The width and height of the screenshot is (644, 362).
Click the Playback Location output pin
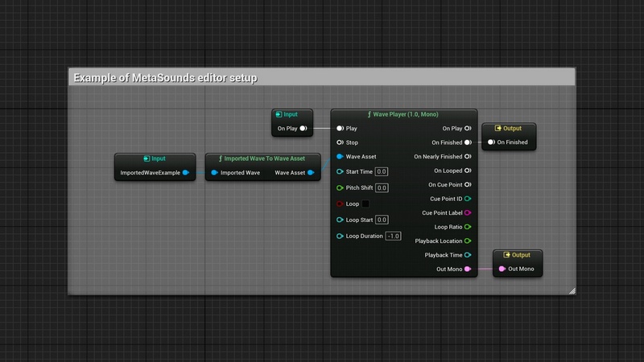(x=468, y=241)
